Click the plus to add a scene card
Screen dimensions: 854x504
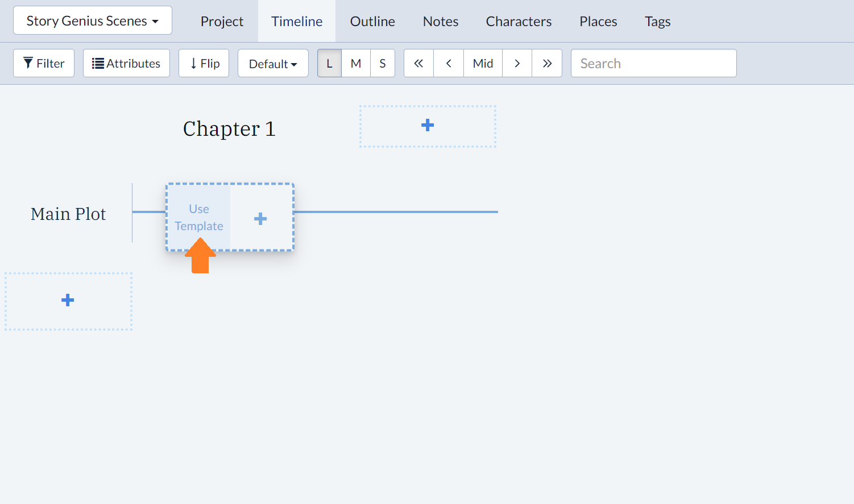260,218
